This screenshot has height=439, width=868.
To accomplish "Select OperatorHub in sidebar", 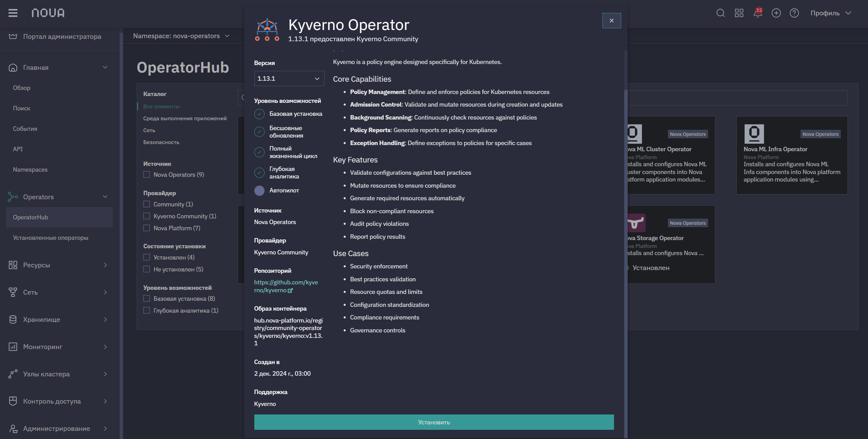I will tap(59, 217).
